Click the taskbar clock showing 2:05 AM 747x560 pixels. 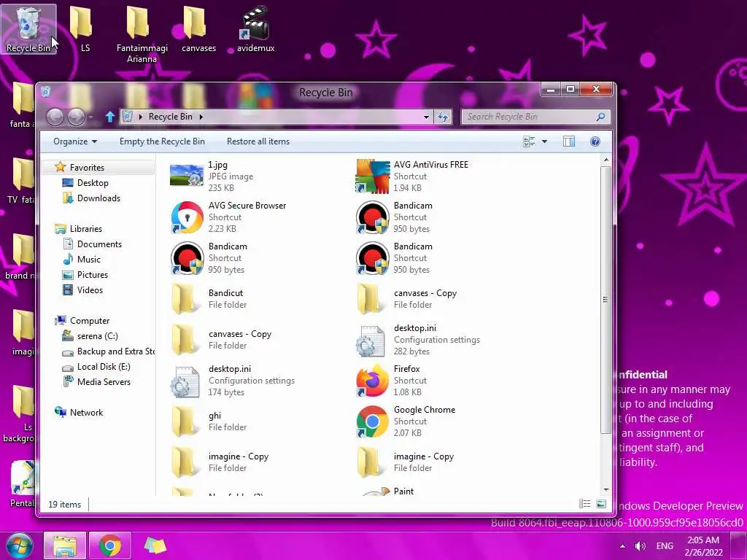pos(704,546)
